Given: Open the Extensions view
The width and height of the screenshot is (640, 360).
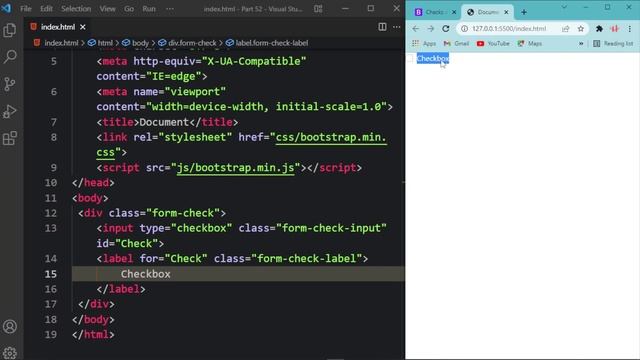Looking at the screenshot, I should (x=10, y=138).
